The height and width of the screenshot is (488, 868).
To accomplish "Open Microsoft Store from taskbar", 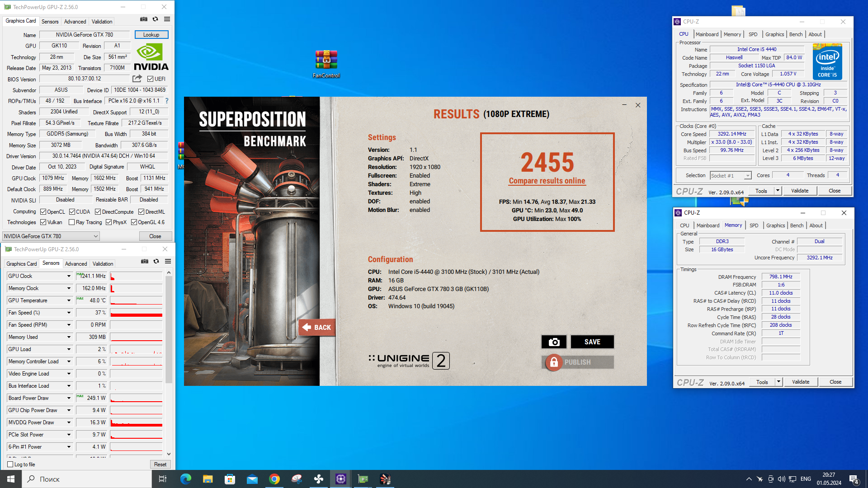I will point(230,479).
